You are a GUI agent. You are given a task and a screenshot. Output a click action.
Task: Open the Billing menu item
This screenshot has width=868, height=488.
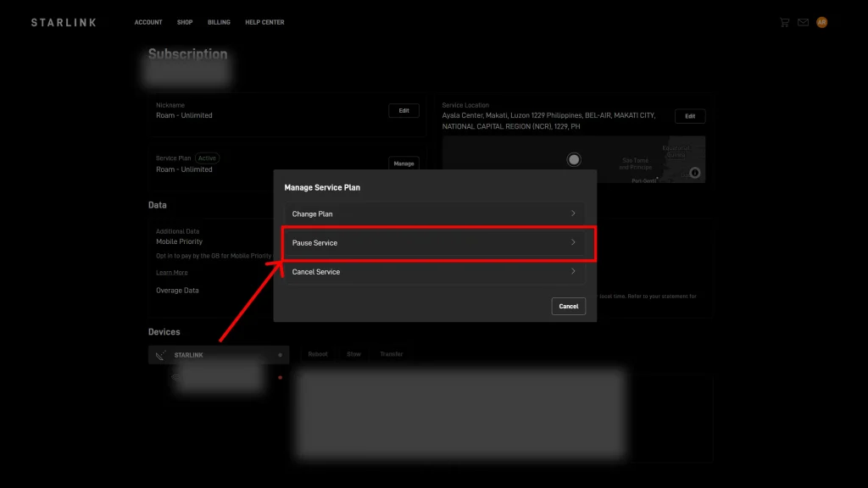pos(219,22)
